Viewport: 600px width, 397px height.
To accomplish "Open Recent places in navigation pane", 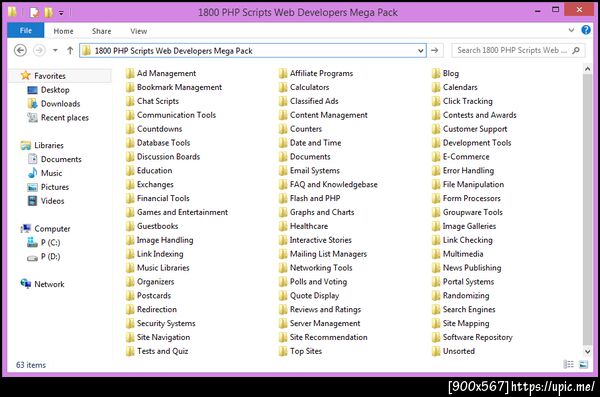I will pos(65,118).
